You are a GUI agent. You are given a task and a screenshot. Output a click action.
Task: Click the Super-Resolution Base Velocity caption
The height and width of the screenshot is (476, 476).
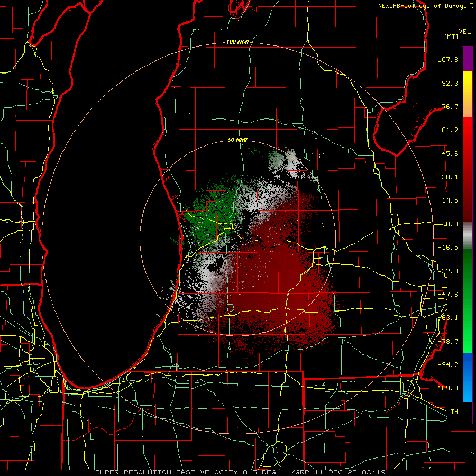pos(241,472)
